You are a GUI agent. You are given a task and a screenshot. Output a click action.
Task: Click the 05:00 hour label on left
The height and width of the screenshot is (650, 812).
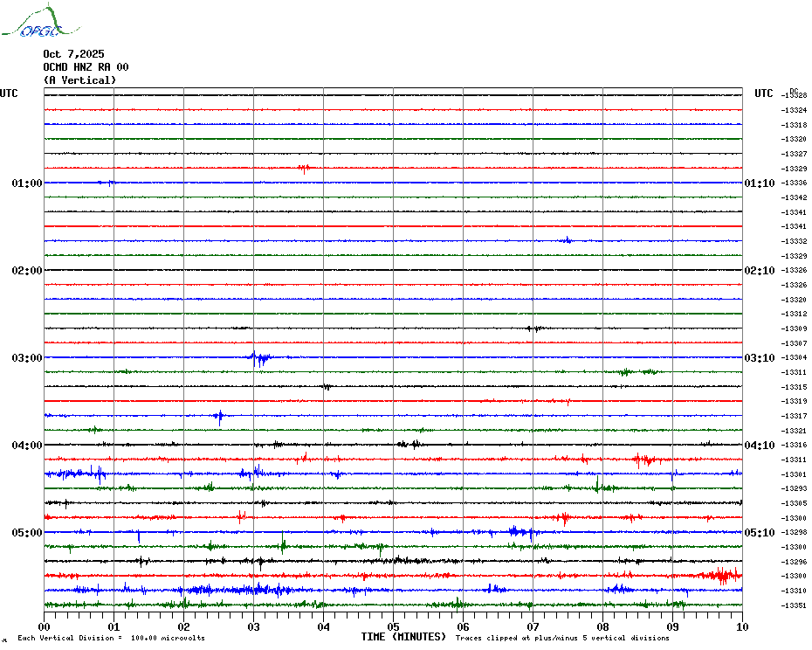(x=27, y=533)
